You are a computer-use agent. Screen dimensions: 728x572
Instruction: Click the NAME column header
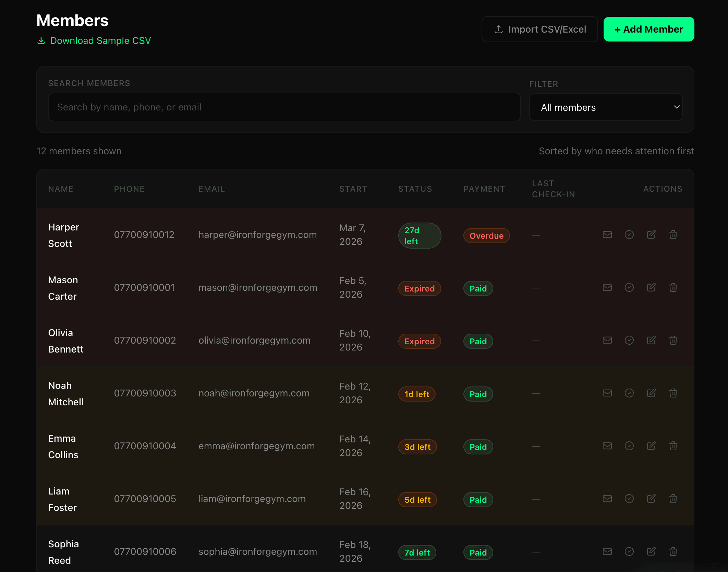coord(61,189)
